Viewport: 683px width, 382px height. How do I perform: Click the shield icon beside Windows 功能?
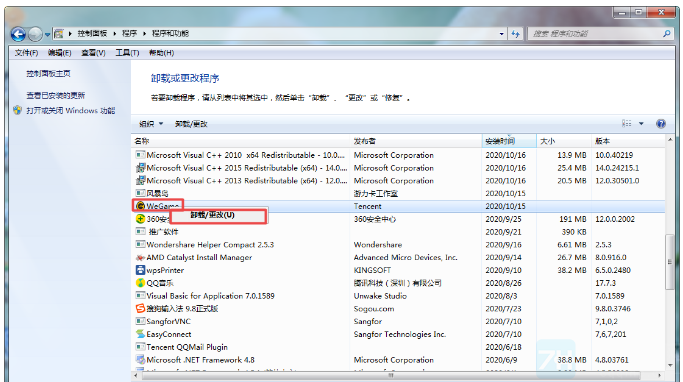(17, 110)
